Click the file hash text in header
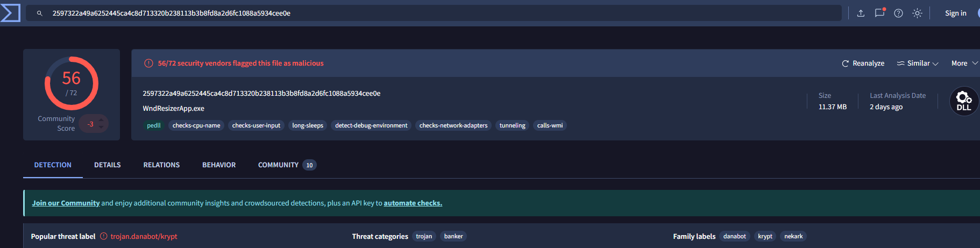 pyautogui.click(x=261, y=94)
